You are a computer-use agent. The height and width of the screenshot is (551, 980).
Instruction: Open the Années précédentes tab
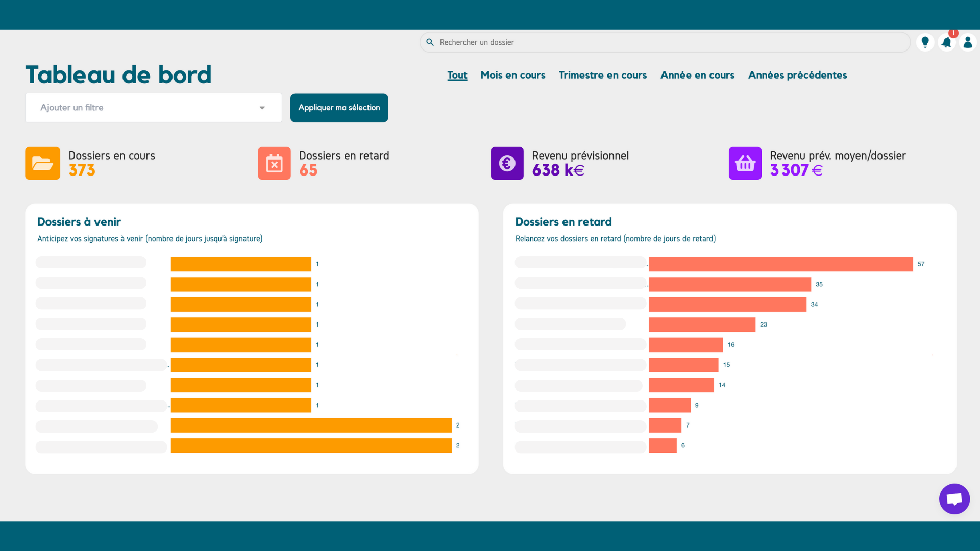pos(797,75)
